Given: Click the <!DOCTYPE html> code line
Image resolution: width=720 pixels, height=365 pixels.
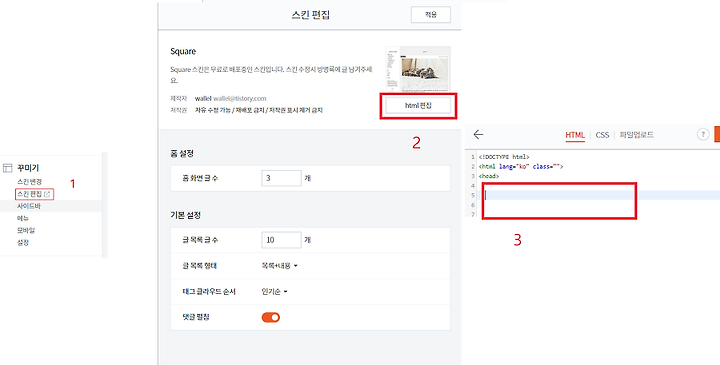Looking at the screenshot, I should click(504, 157).
